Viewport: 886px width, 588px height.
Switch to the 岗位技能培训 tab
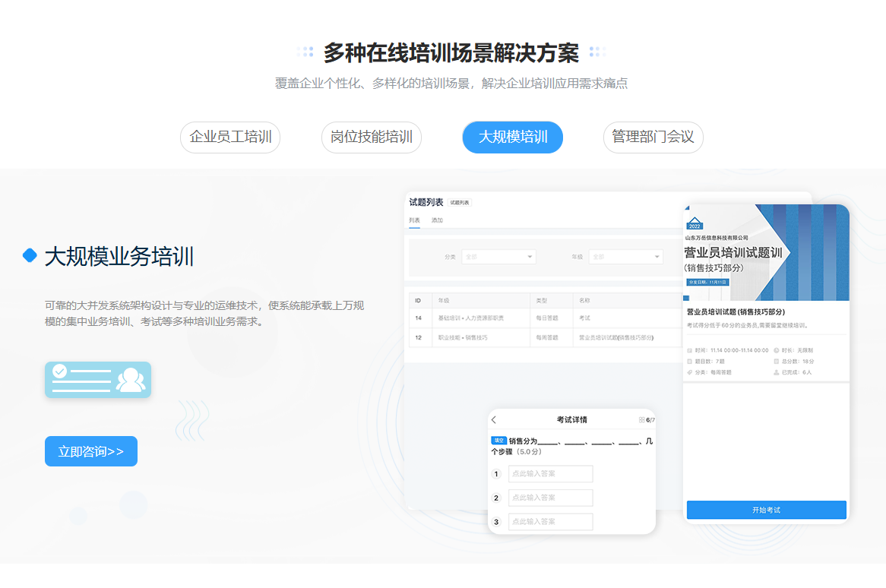[x=372, y=138]
